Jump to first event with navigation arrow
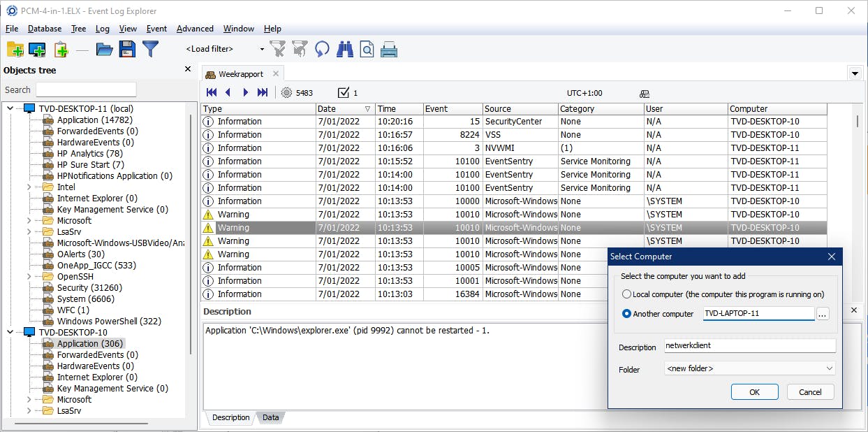This screenshot has height=432, width=868. 212,93
